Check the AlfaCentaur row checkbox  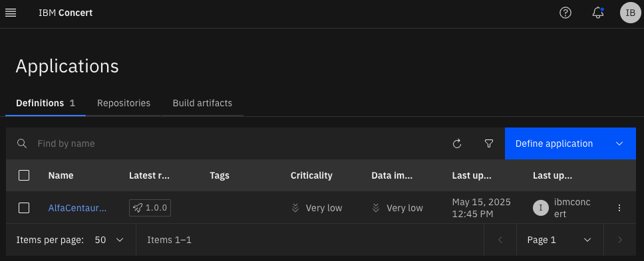24,208
